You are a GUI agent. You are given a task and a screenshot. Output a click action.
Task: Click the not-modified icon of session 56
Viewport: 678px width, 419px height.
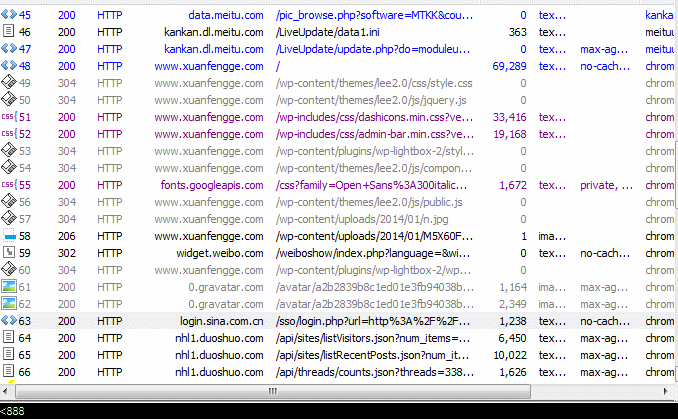9,202
